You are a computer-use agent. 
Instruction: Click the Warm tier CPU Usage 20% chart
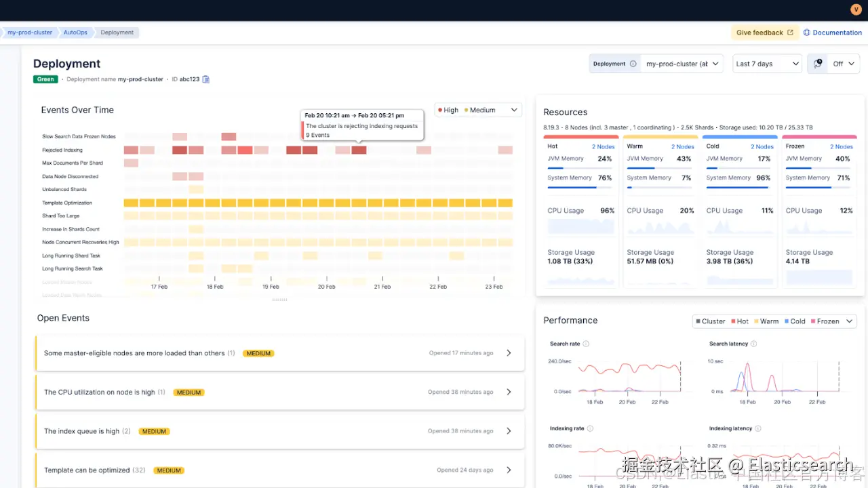click(660, 226)
